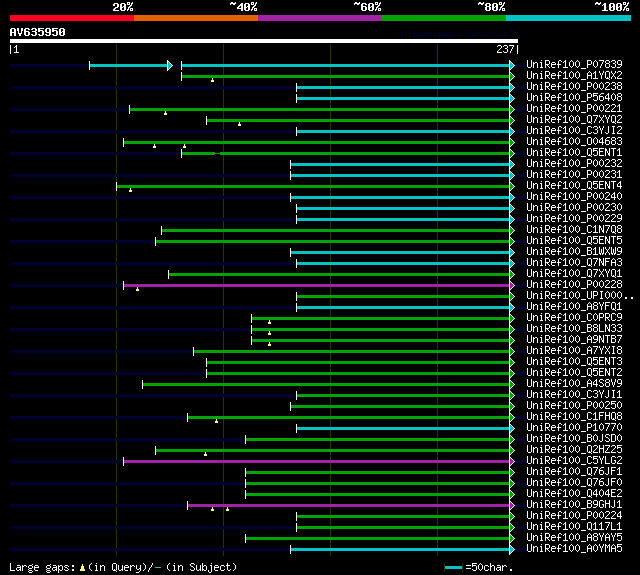
Task: Open the UniRef100_A1YQX2 entry
Action: click(574, 75)
